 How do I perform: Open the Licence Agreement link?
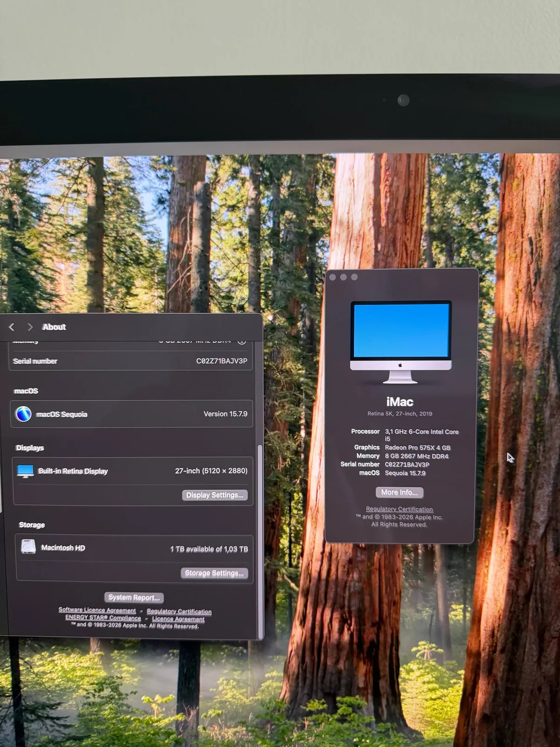[x=178, y=619]
